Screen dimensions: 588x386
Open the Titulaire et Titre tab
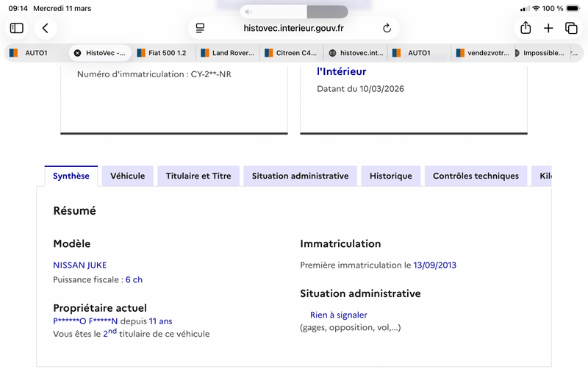click(198, 176)
